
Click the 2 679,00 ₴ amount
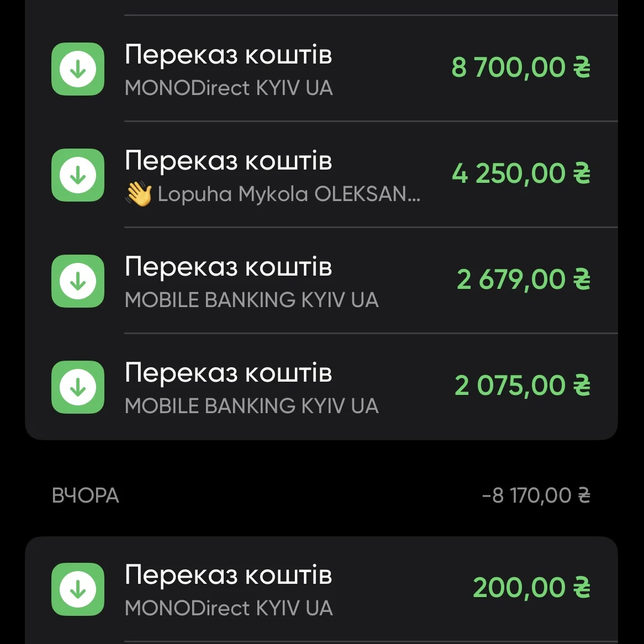[x=523, y=280]
